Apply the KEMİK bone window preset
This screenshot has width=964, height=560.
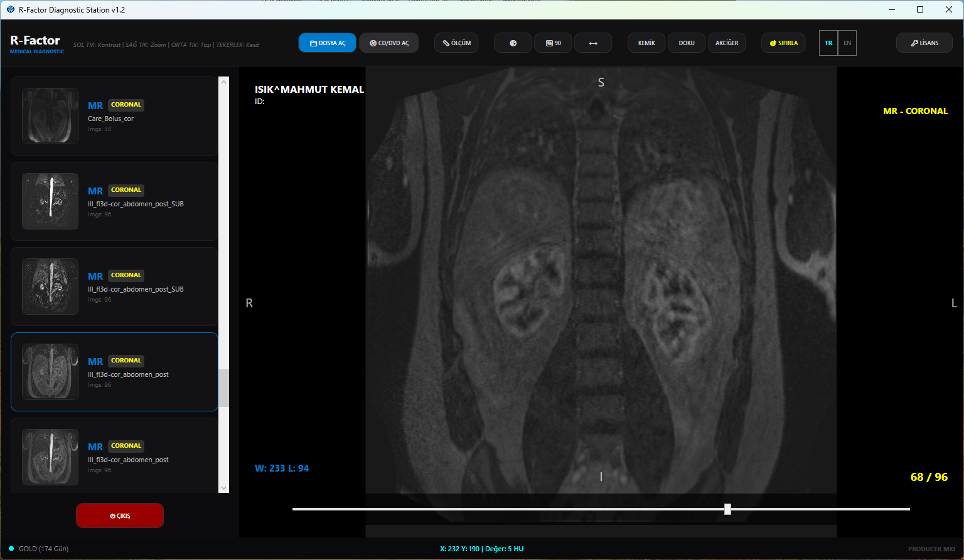(x=646, y=43)
